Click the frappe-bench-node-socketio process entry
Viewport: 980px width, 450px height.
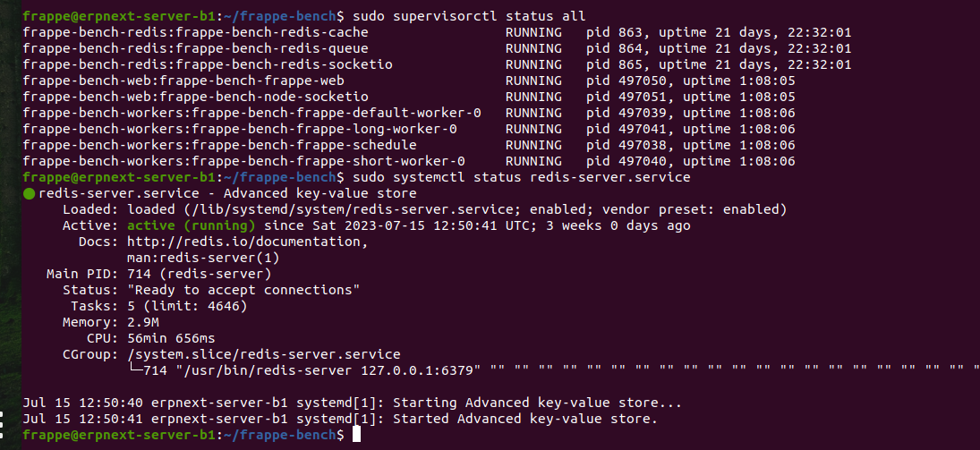(x=409, y=97)
